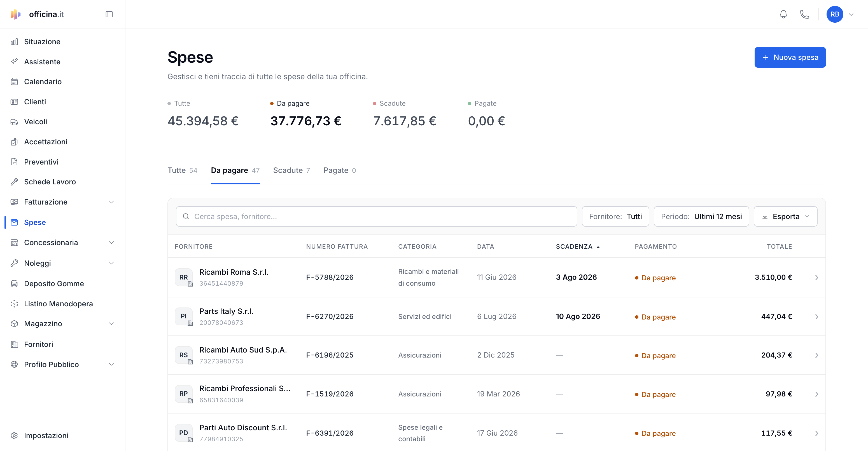Click the Veicoli truck icon
868x451 pixels.
tap(14, 122)
